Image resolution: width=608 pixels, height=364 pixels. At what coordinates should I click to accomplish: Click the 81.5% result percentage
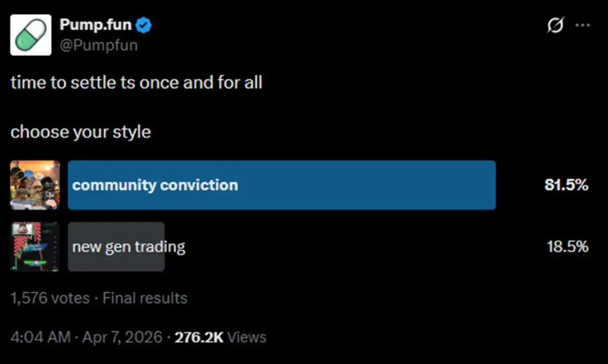point(566,185)
